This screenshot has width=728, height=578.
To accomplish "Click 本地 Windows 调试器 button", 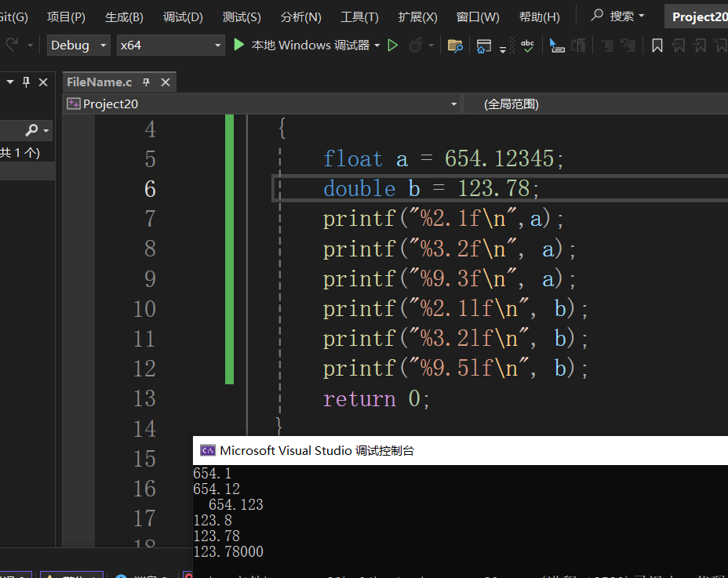I will point(310,45).
